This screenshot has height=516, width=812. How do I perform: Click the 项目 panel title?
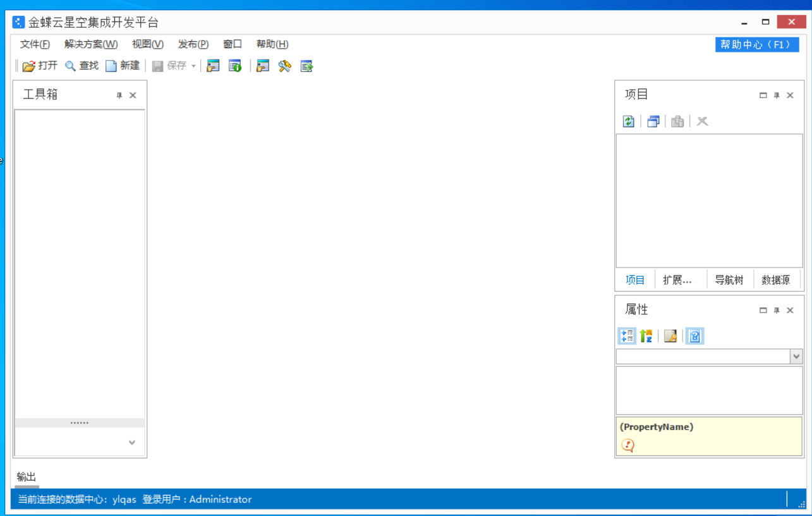tap(636, 94)
